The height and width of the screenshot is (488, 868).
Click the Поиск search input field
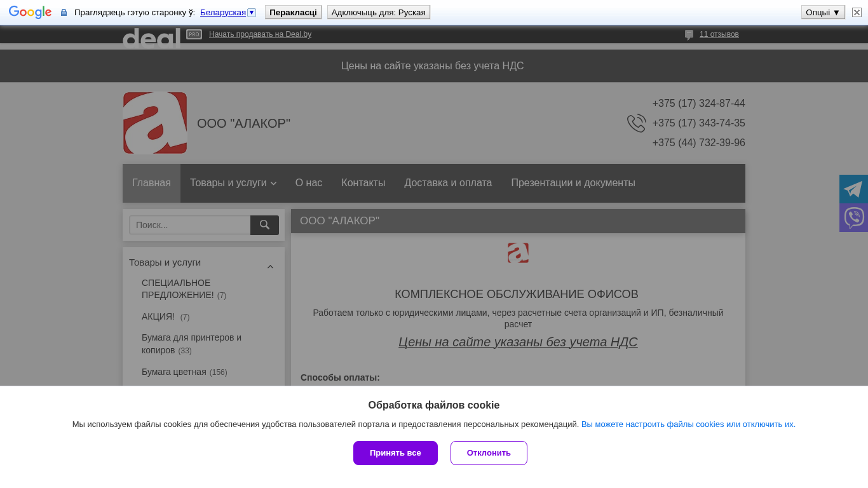coord(189,225)
